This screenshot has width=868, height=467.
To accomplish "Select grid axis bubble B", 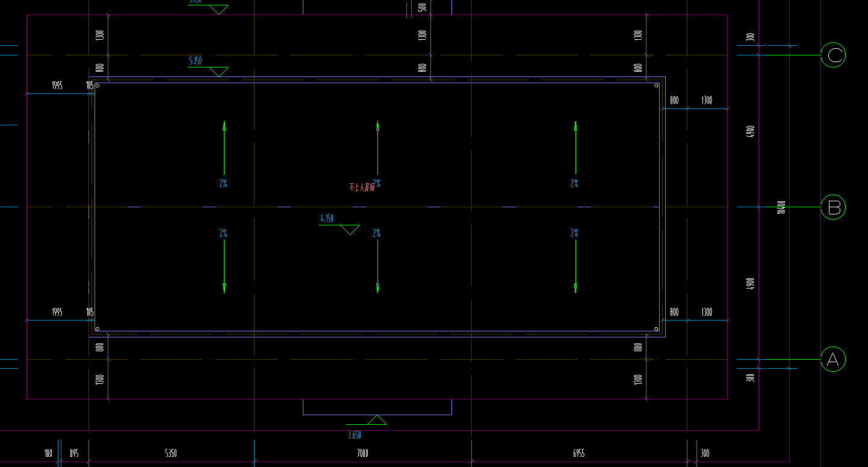I will tap(834, 207).
